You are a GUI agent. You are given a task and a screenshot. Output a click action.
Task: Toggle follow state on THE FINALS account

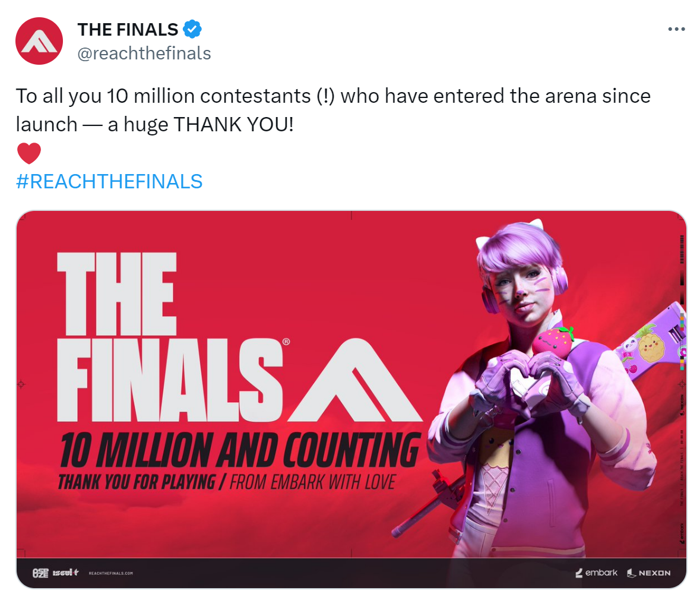click(x=128, y=29)
